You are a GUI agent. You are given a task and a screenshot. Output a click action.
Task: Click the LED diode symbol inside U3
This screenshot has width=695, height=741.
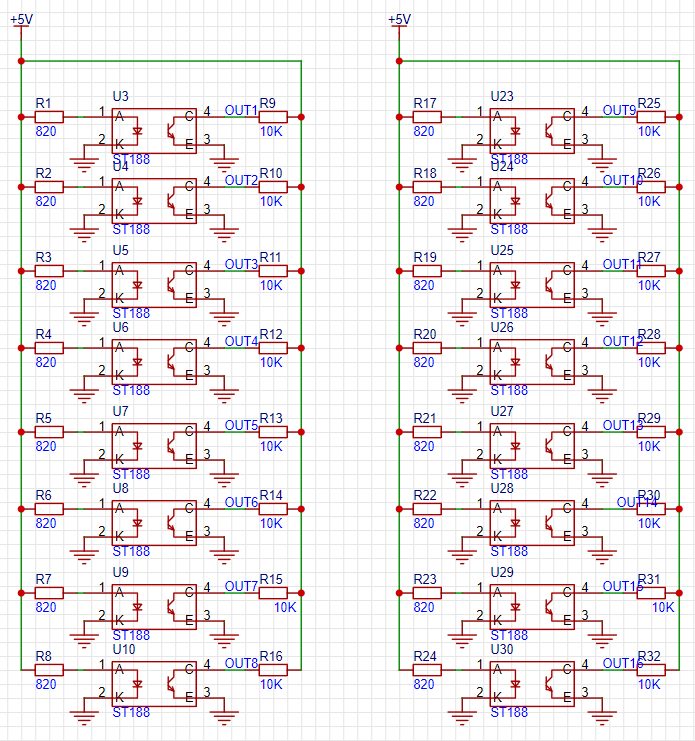coord(137,130)
